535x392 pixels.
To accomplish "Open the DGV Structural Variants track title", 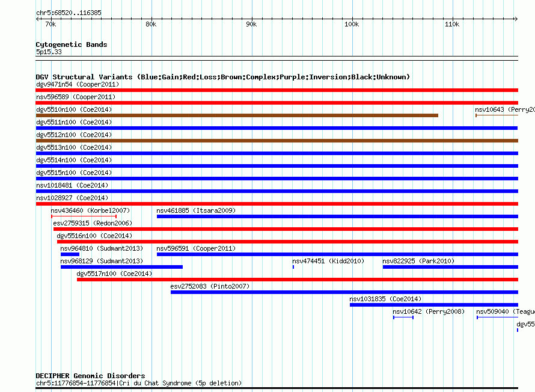I will pyautogui.click(x=222, y=77).
